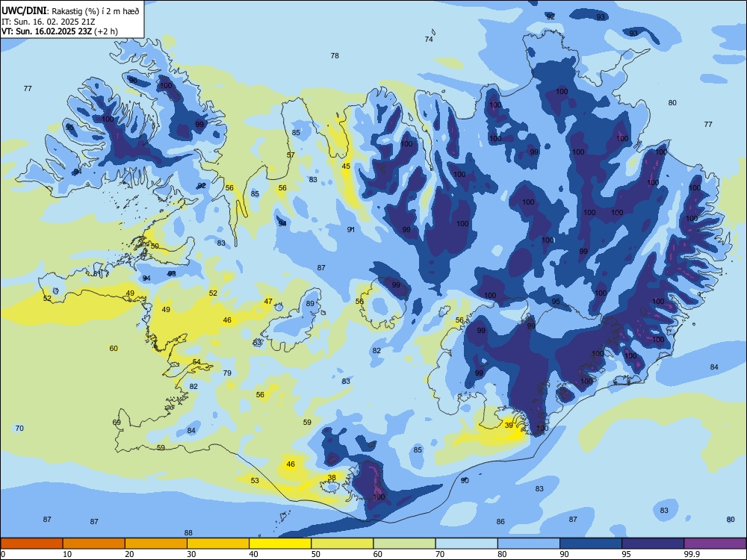The height and width of the screenshot is (560, 747).
Task: Click the humidity value 45 in the yellow area
Action: point(346,167)
